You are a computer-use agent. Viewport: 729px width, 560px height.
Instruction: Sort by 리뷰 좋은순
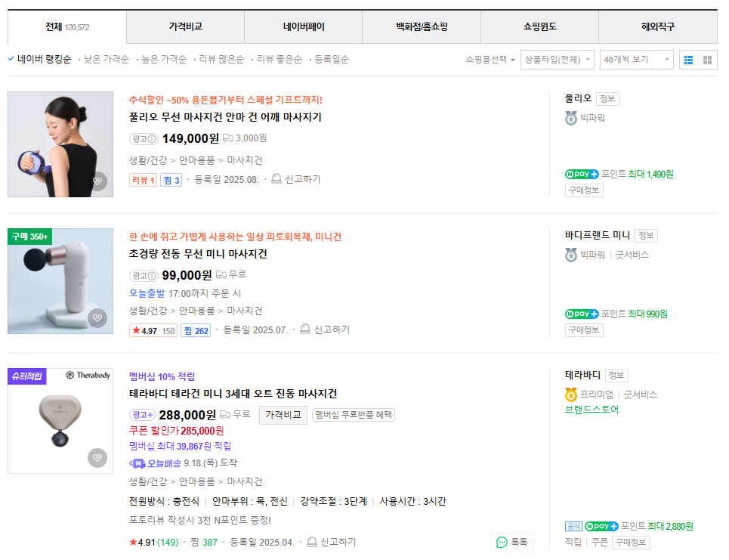click(x=280, y=59)
